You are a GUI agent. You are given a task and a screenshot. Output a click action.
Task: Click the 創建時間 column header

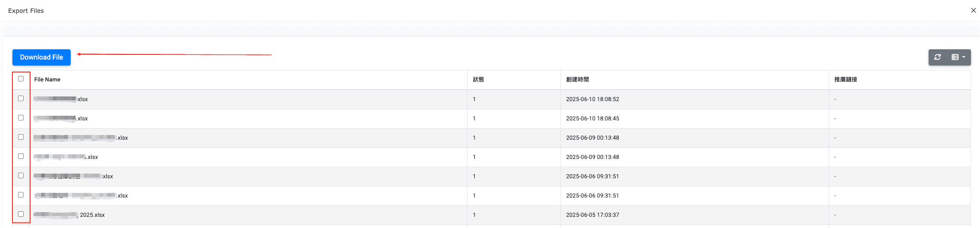(577, 80)
